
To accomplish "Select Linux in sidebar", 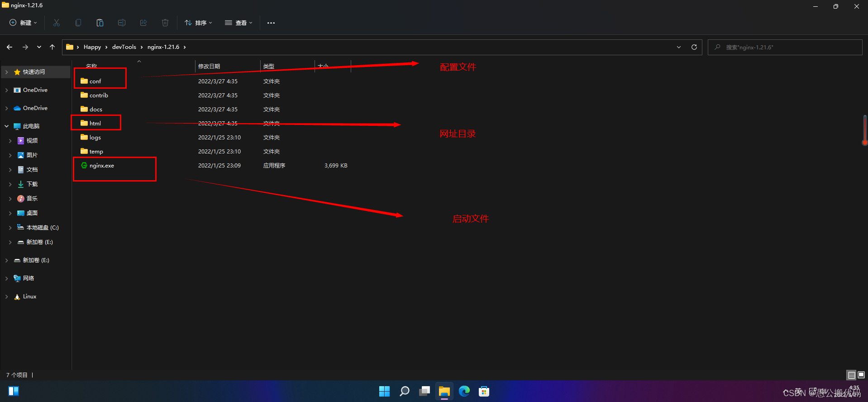I will 29,297.
